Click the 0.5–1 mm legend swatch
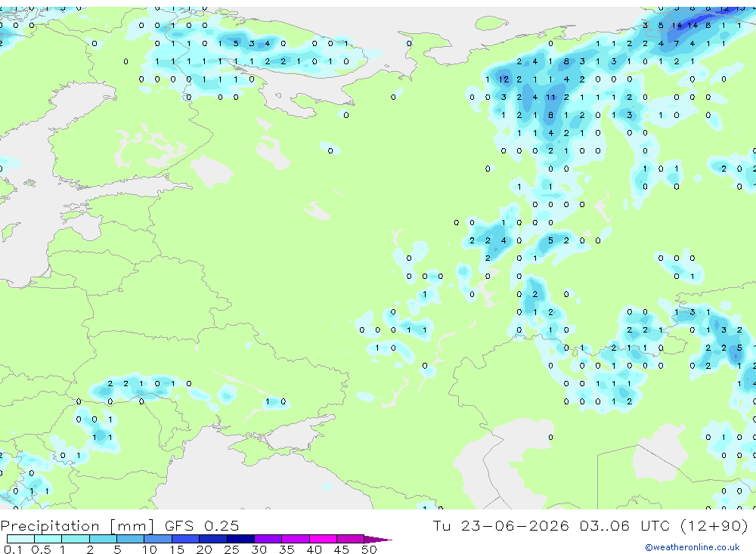This screenshot has height=554, width=756. [x=48, y=539]
